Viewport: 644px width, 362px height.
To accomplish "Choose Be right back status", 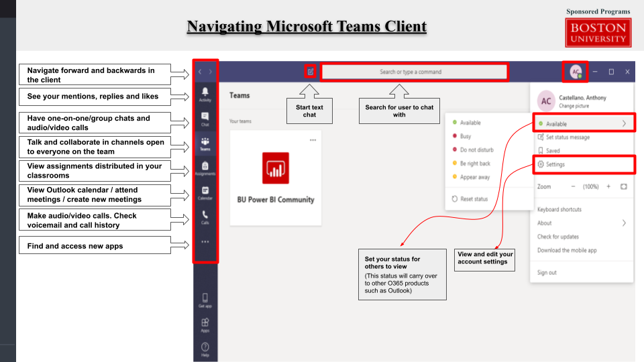I will tap(475, 164).
